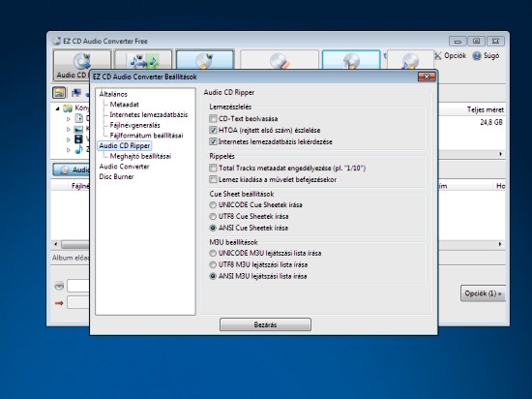532x399 pixels.
Task: Open Fájlnévgenerálás settings page
Action: 134,125
